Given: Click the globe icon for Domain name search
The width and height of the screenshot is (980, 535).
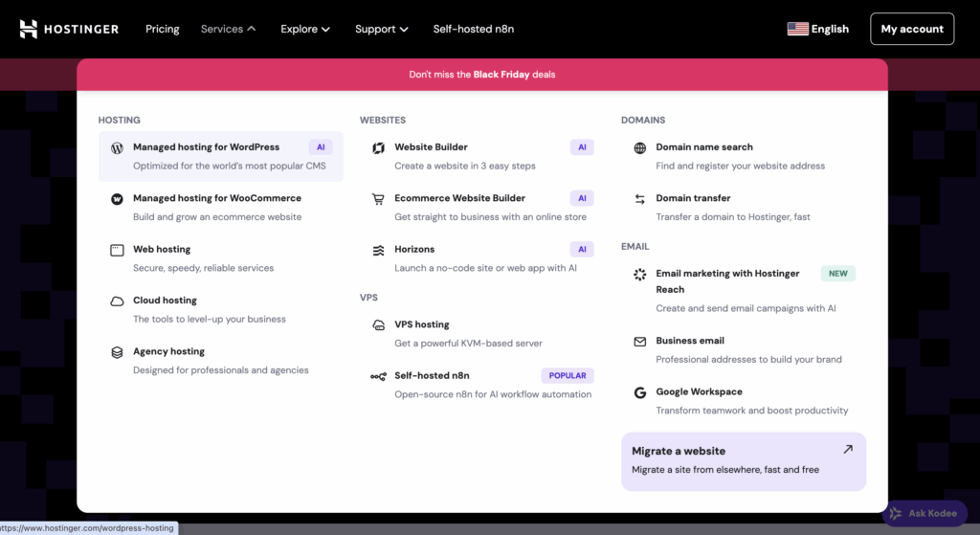Looking at the screenshot, I should pos(639,148).
